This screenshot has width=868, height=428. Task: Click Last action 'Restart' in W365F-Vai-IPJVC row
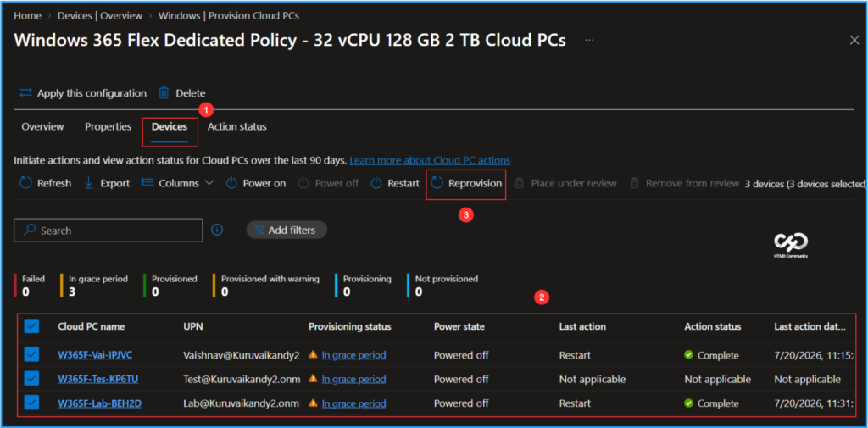tap(575, 355)
